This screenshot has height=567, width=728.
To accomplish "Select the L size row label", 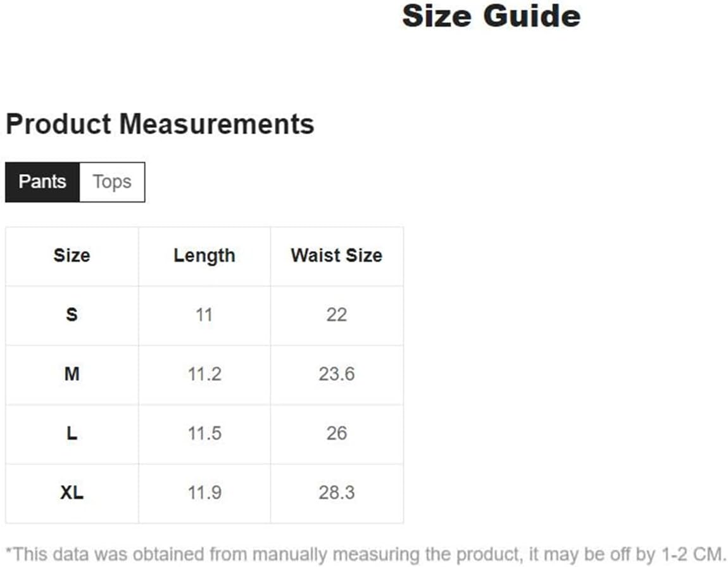I will pyautogui.click(x=72, y=433).
